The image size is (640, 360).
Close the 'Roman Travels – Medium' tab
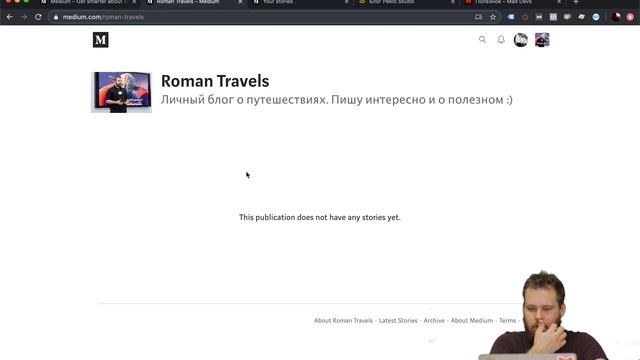pyautogui.click(x=240, y=2)
